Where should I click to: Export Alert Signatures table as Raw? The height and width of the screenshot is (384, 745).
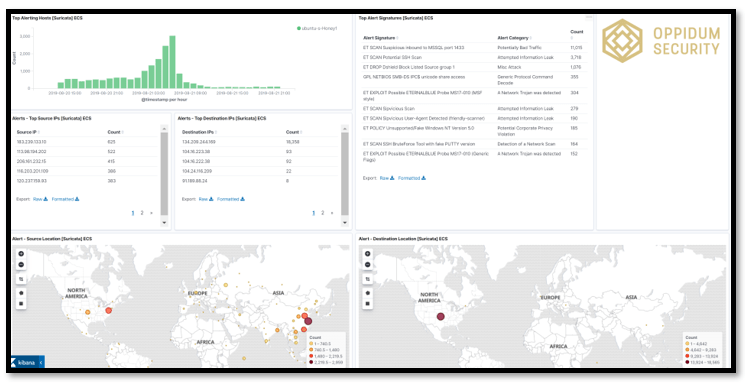387,178
